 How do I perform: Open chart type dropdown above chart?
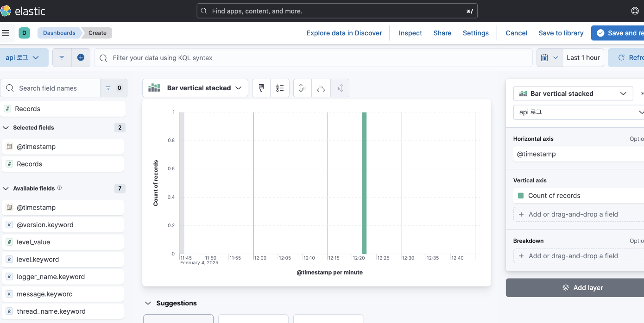[x=195, y=88]
